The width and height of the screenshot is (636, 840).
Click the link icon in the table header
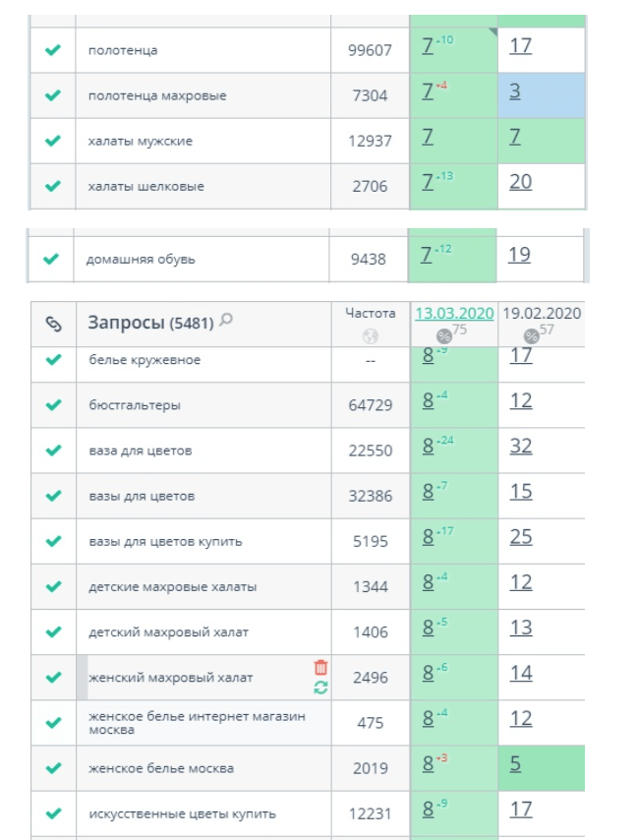(53, 324)
